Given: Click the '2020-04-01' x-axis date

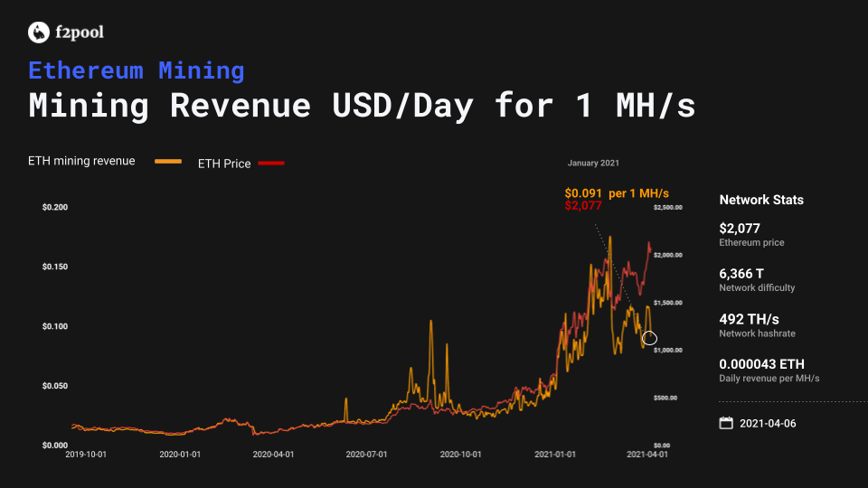Looking at the screenshot, I should (x=273, y=455).
